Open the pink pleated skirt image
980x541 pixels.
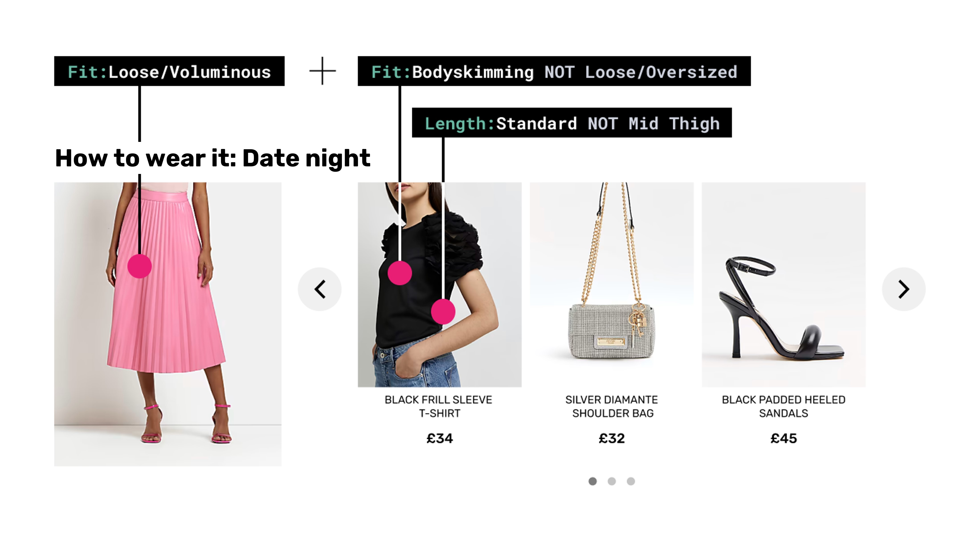pos(168,324)
